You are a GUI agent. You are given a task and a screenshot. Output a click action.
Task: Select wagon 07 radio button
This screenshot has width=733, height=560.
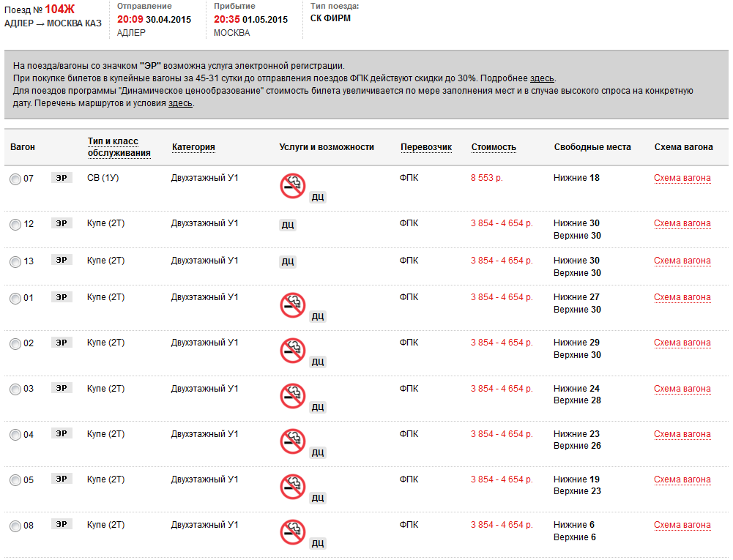[15, 179]
